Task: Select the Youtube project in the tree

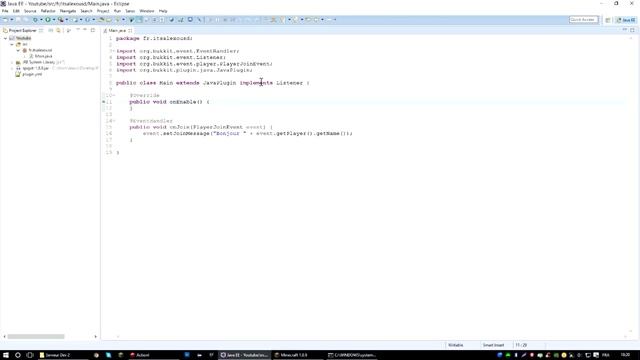Action: pos(20,38)
